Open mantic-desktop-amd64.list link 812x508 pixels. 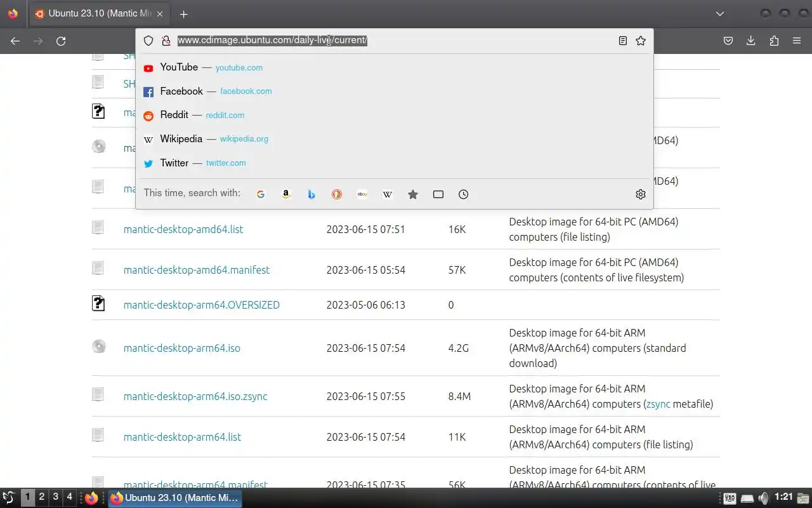(183, 229)
